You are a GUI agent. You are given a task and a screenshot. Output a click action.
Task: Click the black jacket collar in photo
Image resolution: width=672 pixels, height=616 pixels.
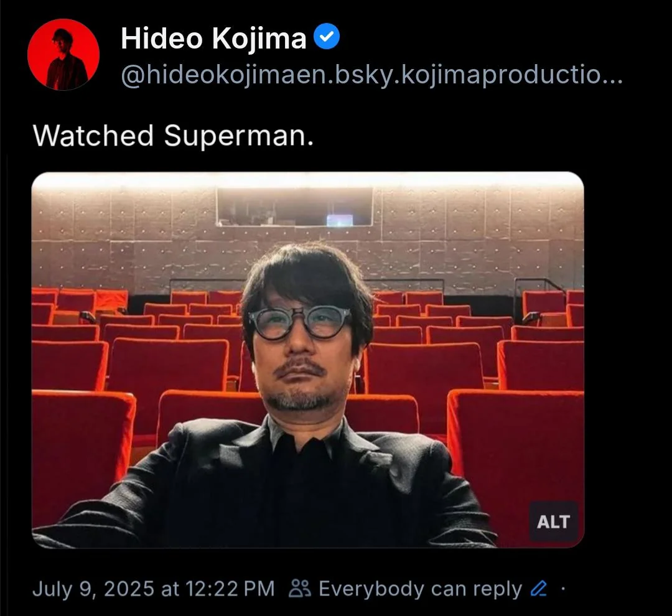[301, 433]
